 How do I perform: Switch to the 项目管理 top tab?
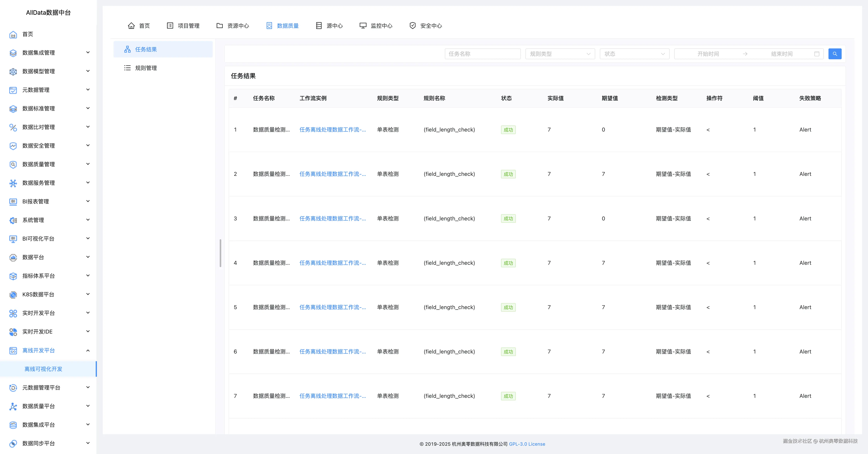click(x=183, y=26)
